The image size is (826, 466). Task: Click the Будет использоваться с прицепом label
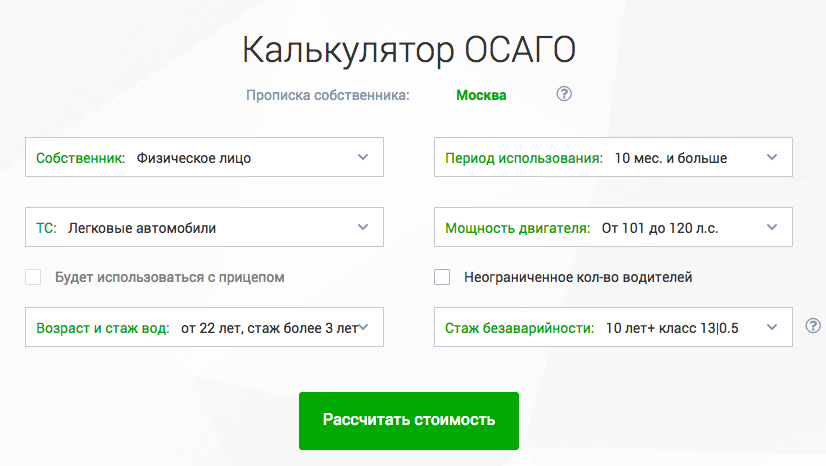(x=170, y=277)
